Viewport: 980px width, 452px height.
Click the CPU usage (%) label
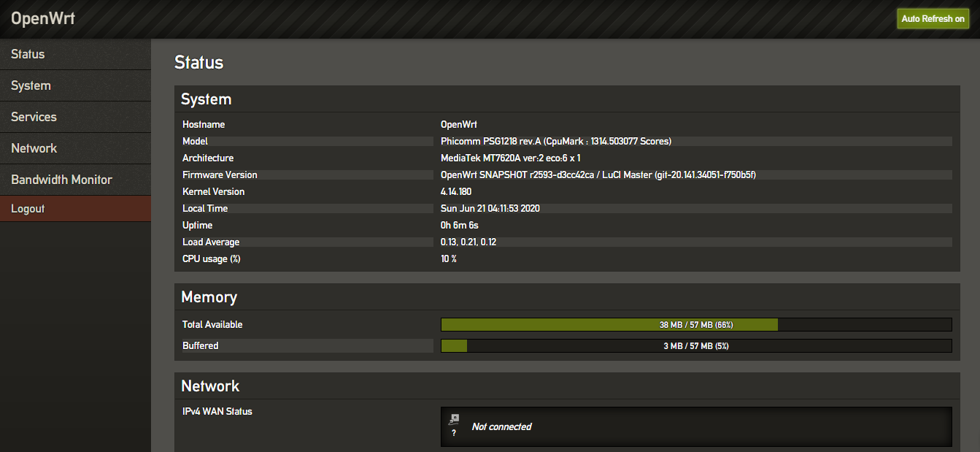click(212, 258)
